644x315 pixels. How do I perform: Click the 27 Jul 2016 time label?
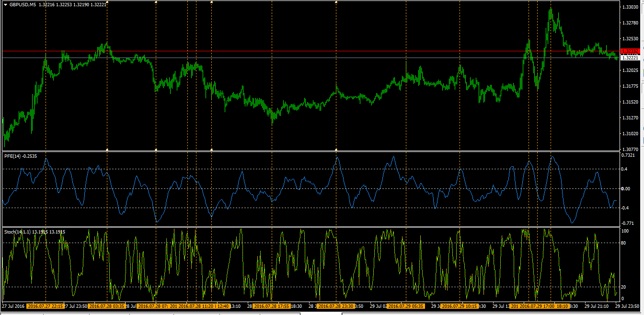click(x=13, y=306)
